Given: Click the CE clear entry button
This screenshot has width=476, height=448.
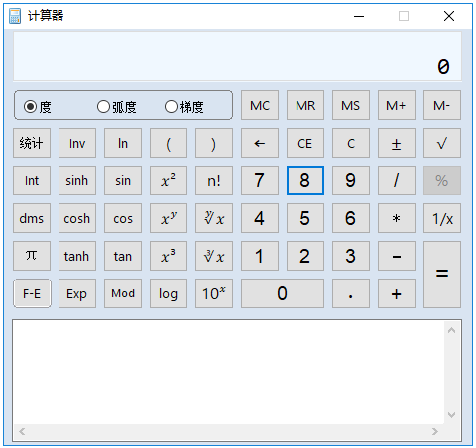Looking at the screenshot, I should [305, 143].
